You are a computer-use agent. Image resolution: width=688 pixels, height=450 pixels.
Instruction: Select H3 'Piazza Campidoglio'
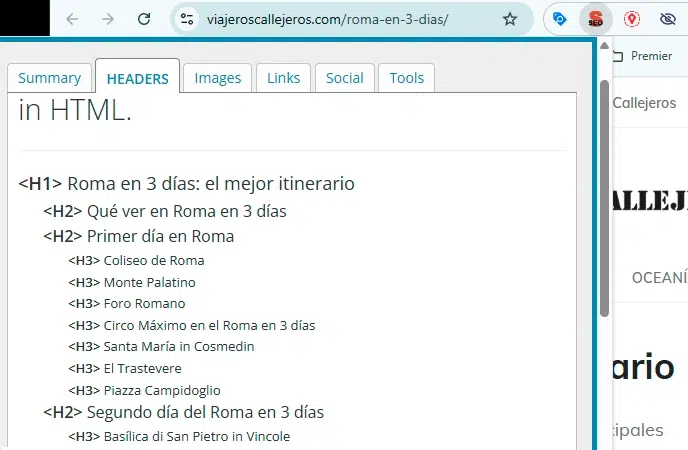point(144,390)
